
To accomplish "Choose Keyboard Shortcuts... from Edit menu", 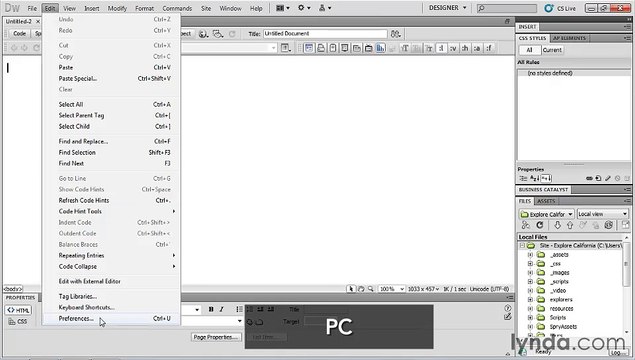I will [x=111, y=307].
